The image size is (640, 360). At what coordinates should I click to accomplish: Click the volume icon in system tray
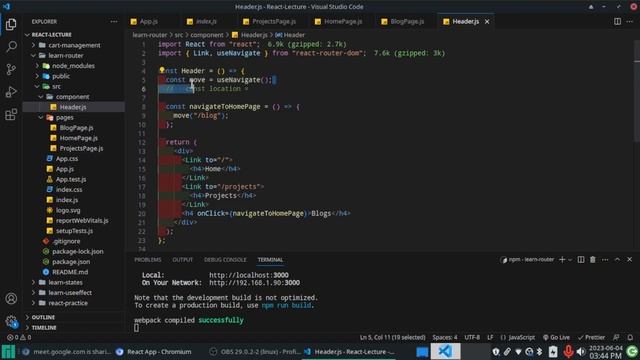[x=581, y=351]
